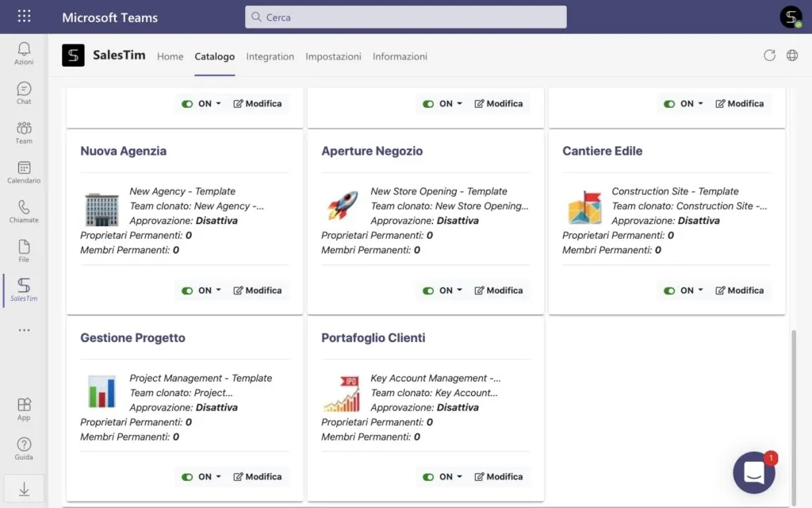
Task: Click the Aperture Negozio rocket icon
Action: [x=343, y=206]
